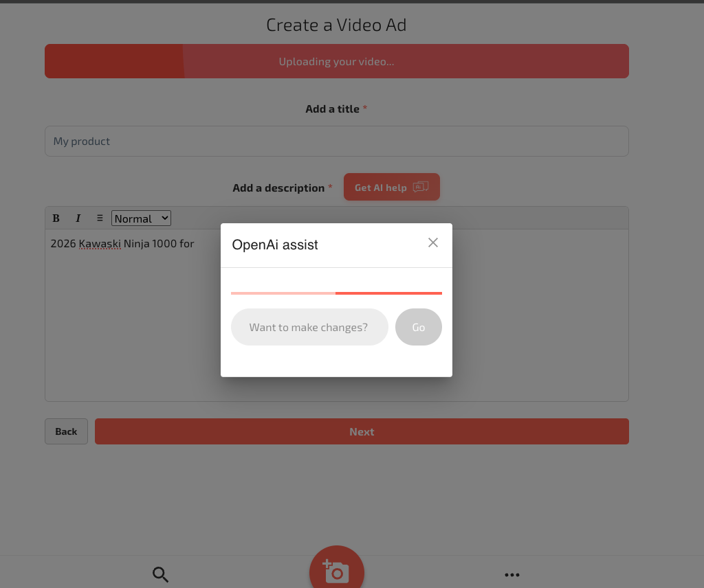The image size is (704, 588).
Task: Close the OpenAi assist dialog
Action: pyautogui.click(x=432, y=242)
